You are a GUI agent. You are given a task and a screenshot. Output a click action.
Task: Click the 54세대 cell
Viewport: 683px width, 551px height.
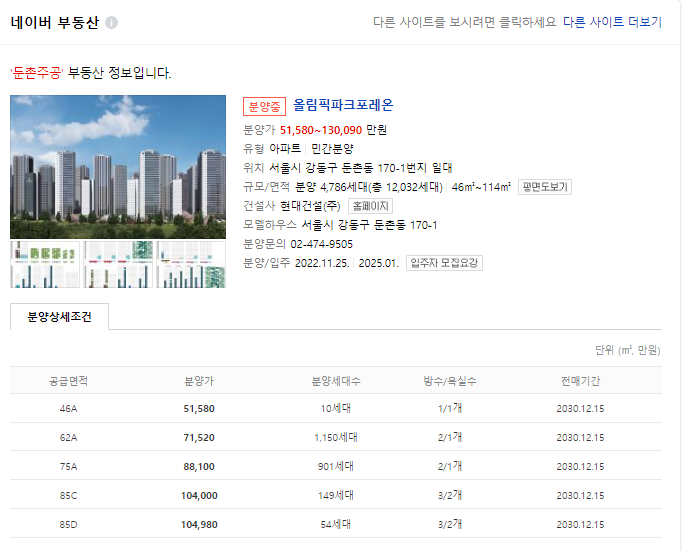(336, 524)
